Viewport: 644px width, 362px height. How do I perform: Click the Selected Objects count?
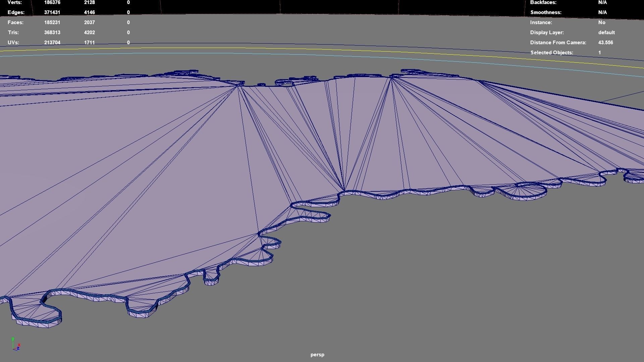(x=599, y=53)
